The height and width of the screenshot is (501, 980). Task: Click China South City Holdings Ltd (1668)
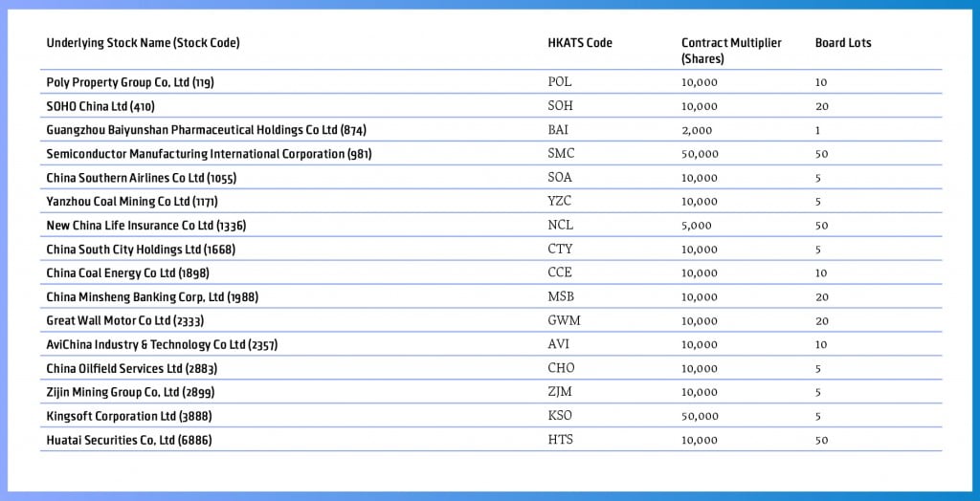click(x=141, y=250)
